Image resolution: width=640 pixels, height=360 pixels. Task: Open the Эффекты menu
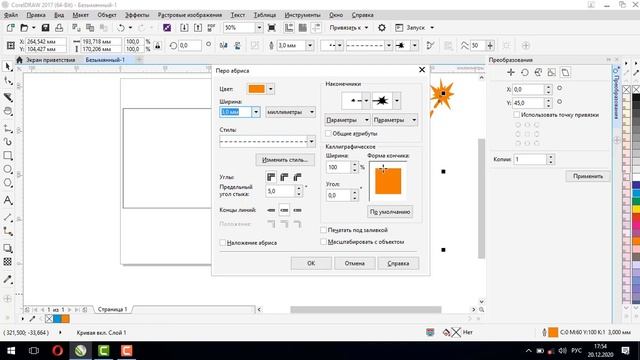coord(137,15)
